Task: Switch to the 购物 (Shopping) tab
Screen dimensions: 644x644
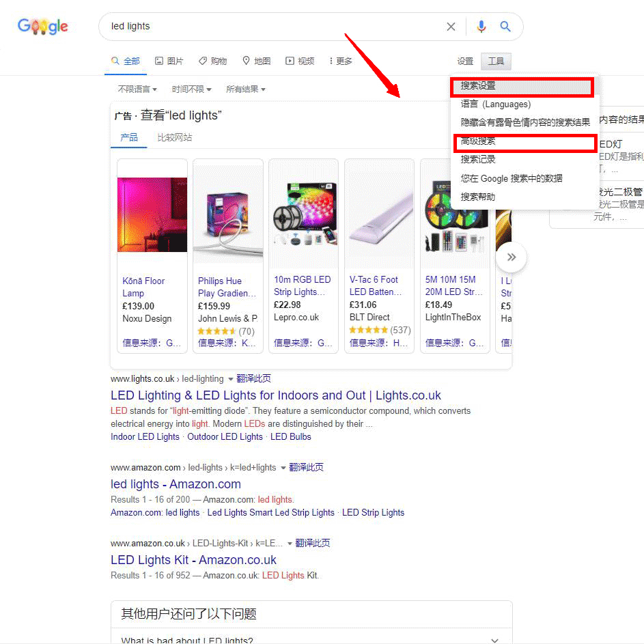Action: coord(212,61)
